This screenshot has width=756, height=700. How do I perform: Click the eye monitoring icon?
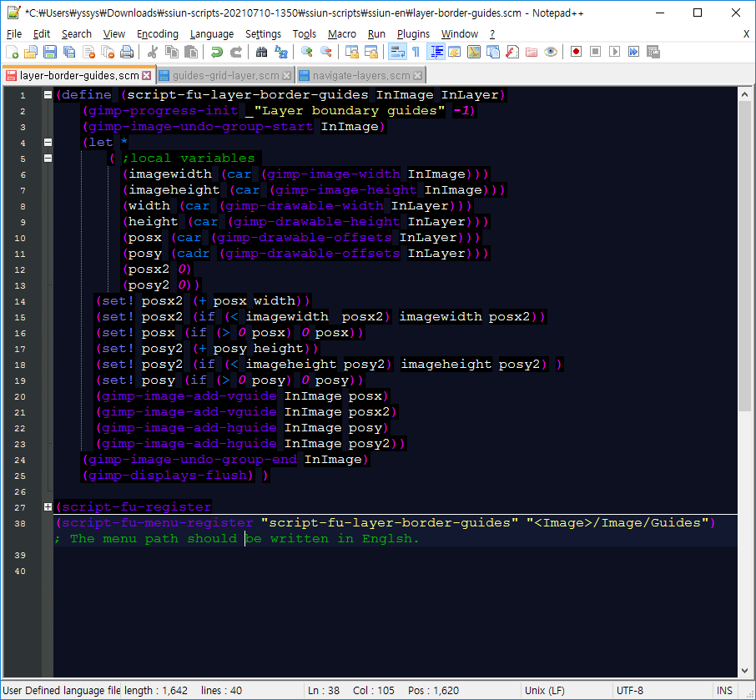551,52
